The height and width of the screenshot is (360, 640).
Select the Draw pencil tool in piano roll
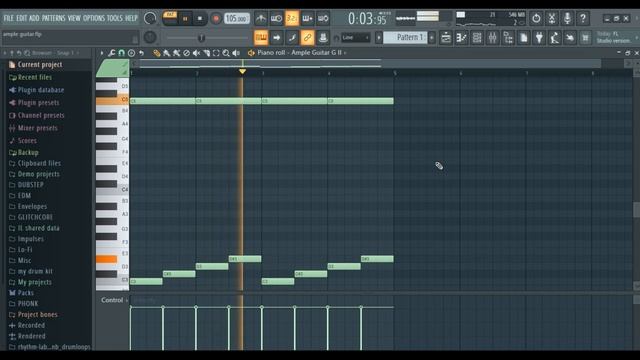[156, 53]
